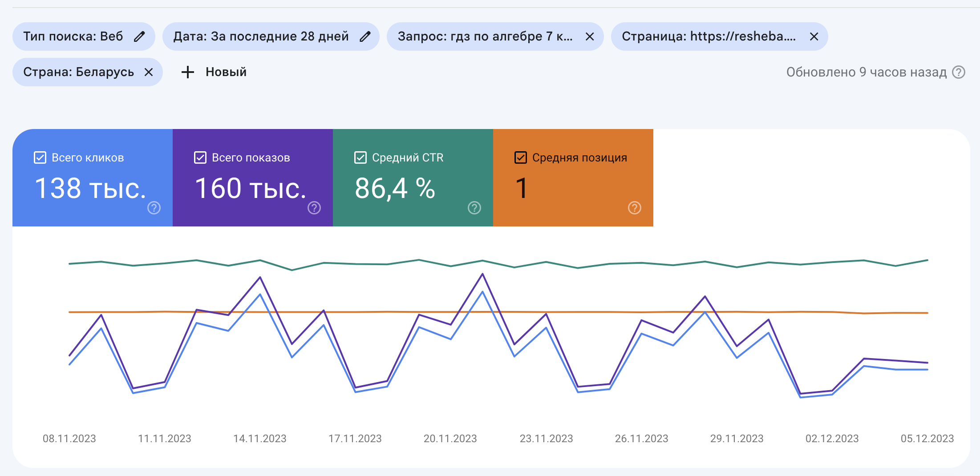Click the 138 тыс. clicks value
Screen dimensions: 980x476
pos(90,188)
